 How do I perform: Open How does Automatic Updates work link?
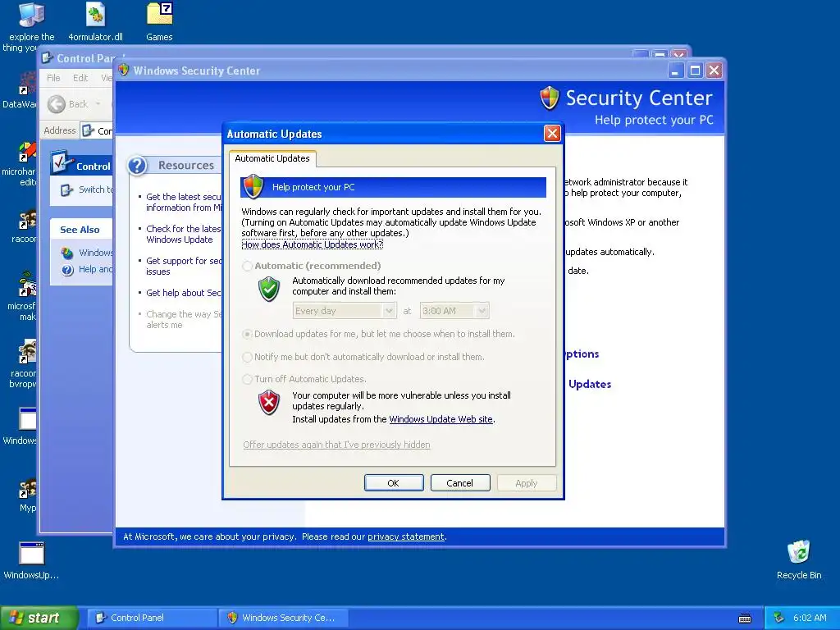tap(313, 244)
